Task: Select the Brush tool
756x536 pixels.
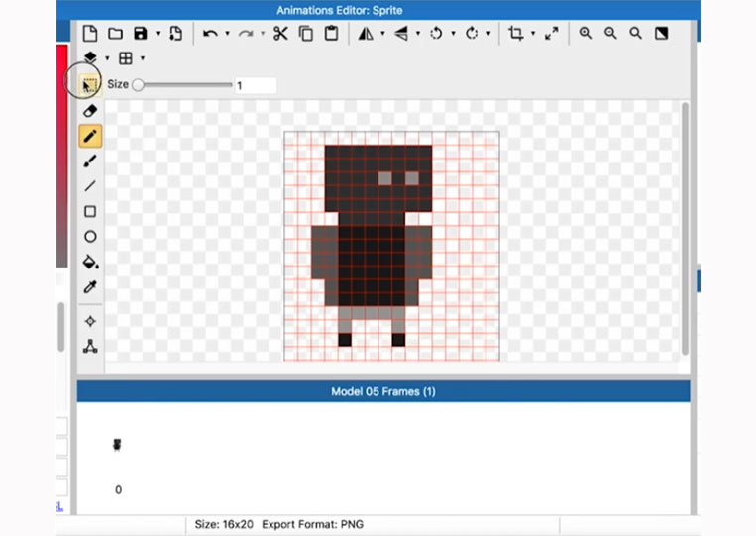Action: [x=90, y=161]
